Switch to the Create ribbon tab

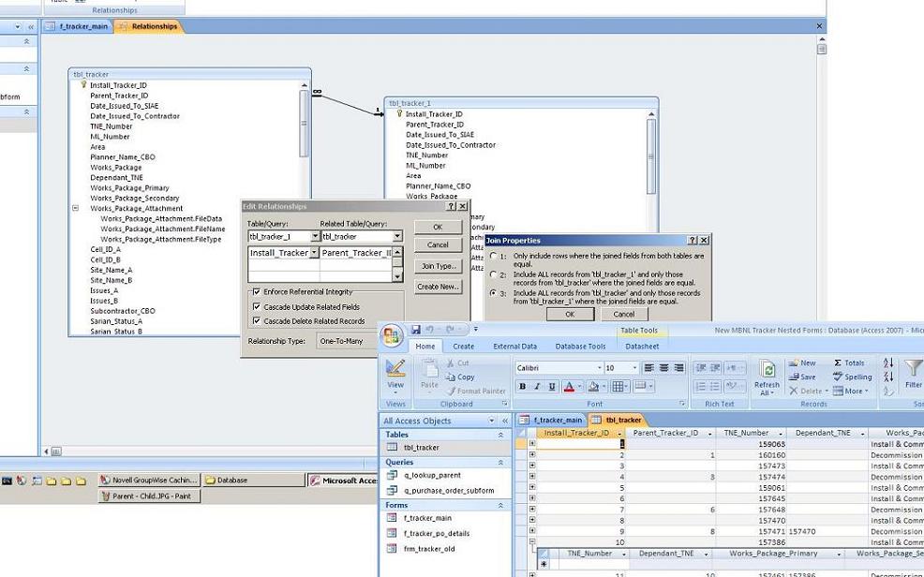click(463, 347)
